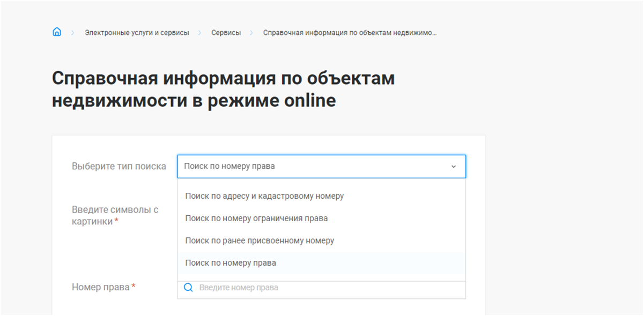Screen dimensions: 644x316
Task: Choose "Поиск по номеру ограничения права" option
Action: point(256,219)
